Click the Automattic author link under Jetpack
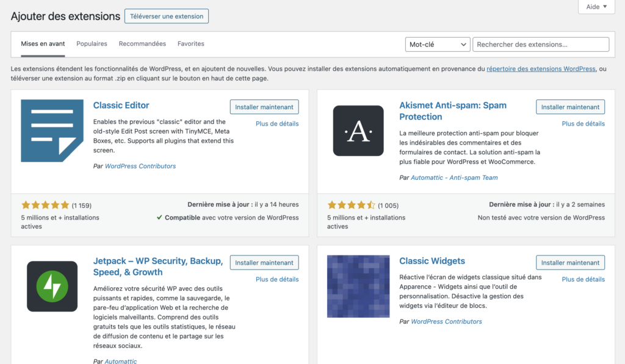The width and height of the screenshot is (625, 364). click(x=120, y=361)
